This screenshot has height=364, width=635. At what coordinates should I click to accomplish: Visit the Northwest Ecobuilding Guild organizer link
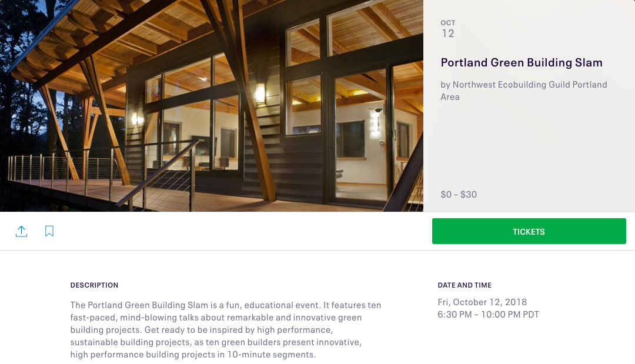[523, 91]
